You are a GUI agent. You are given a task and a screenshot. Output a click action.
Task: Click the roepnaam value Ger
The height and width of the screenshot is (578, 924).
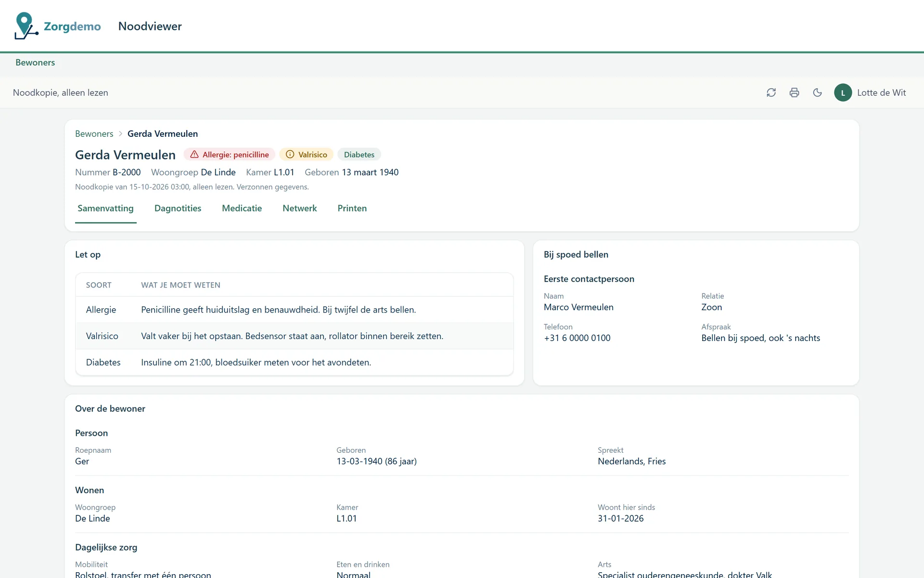[x=82, y=461]
